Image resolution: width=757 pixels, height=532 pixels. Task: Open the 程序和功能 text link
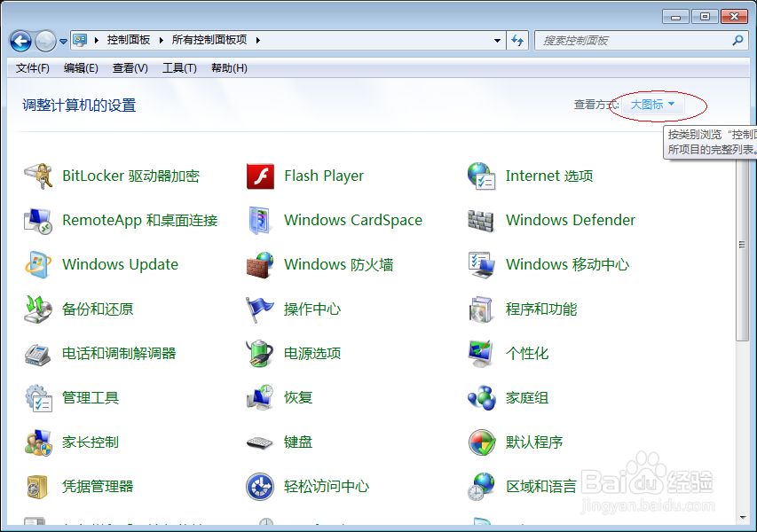point(541,309)
